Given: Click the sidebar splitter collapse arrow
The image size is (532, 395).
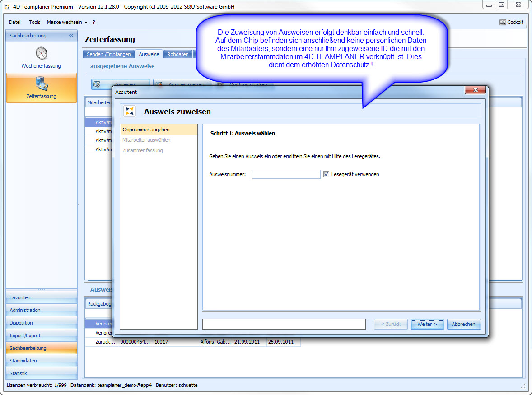Looking at the screenshot, I should [79, 204].
